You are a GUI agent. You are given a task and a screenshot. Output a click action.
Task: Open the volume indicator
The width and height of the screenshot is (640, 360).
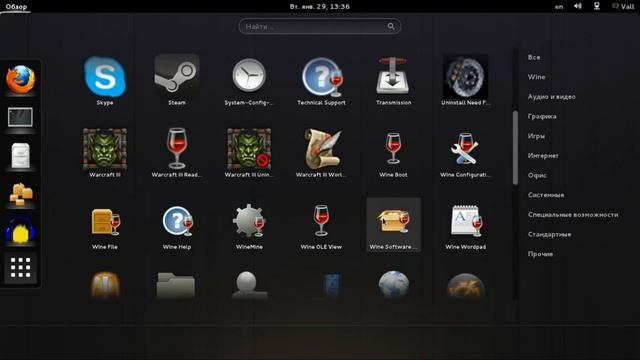[578, 6]
